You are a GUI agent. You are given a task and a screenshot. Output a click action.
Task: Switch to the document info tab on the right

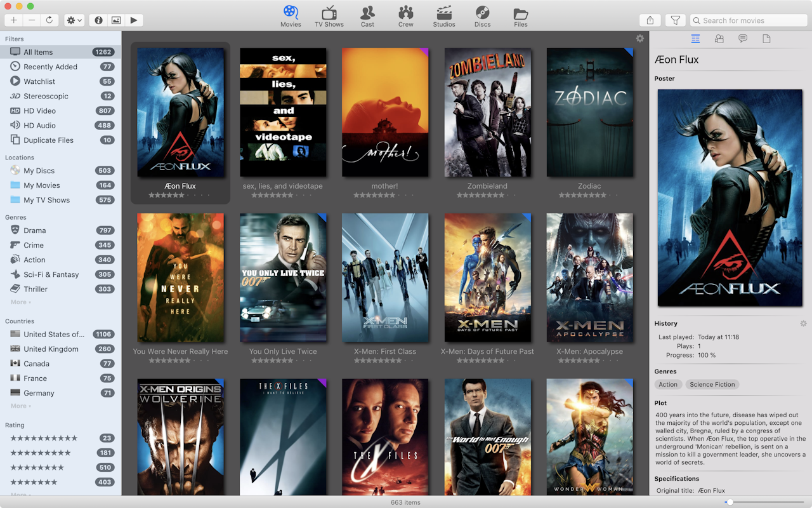click(766, 38)
